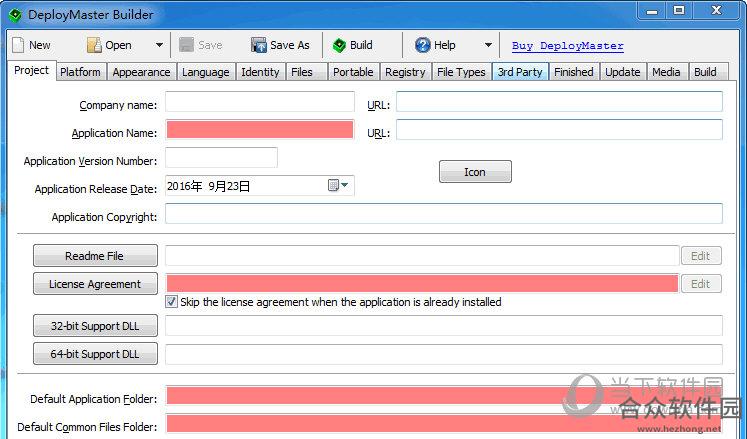Focus the 32-bit Support DLL path field

pyautogui.click(x=444, y=326)
